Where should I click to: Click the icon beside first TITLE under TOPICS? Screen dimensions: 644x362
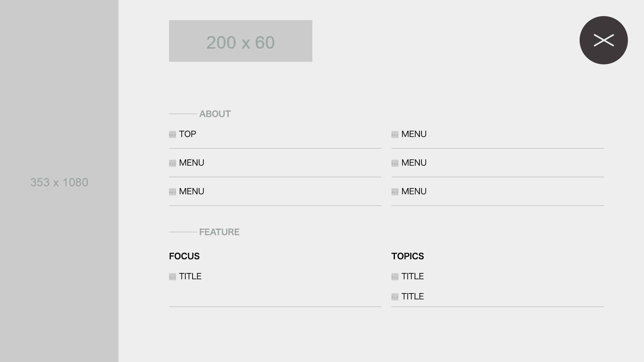click(x=395, y=277)
